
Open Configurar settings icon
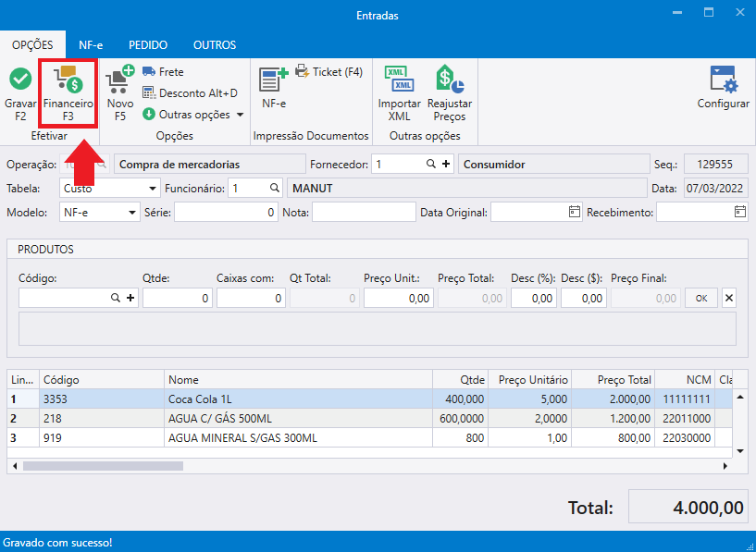pyautogui.click(x=724, y=79)
